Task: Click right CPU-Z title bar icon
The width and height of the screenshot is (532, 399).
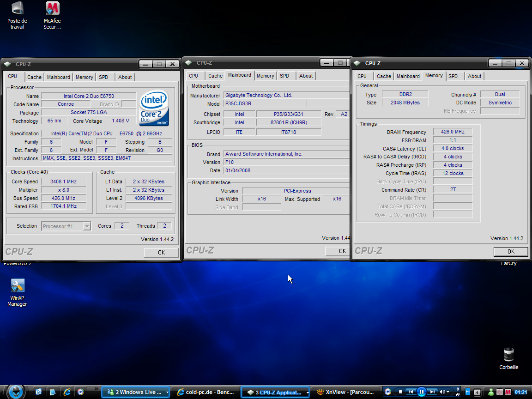Action: 357,63
